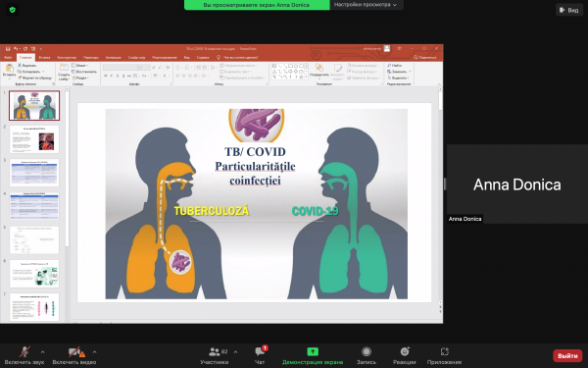Expand the Настройки просмотра dropdown
The image size is (588, 368).
pos(366,5)
